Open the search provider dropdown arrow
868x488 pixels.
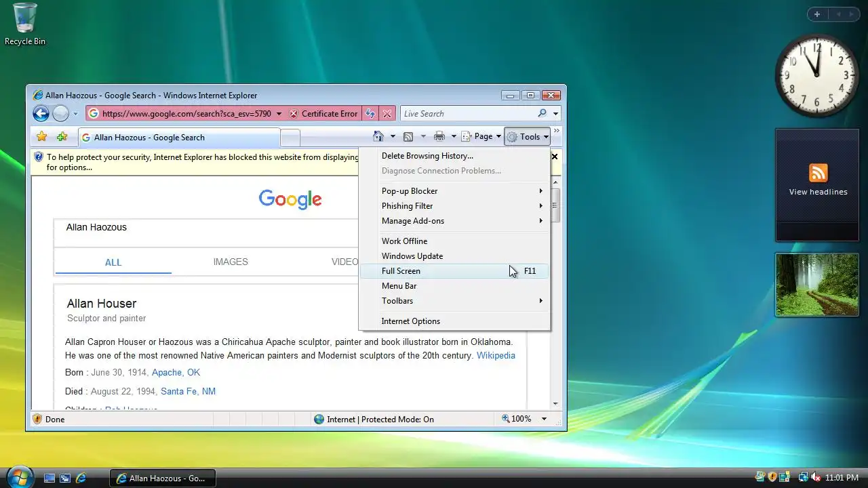pyautogui.click(x=555, y=114)
